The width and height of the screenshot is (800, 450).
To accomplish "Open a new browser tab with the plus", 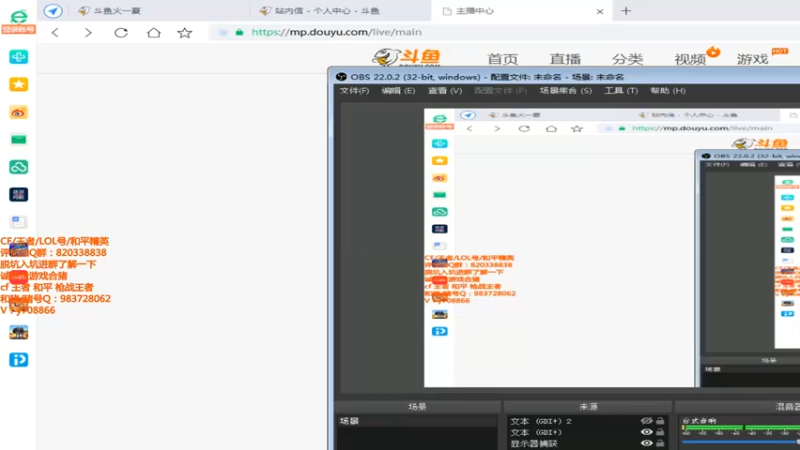I will (626, 11).
